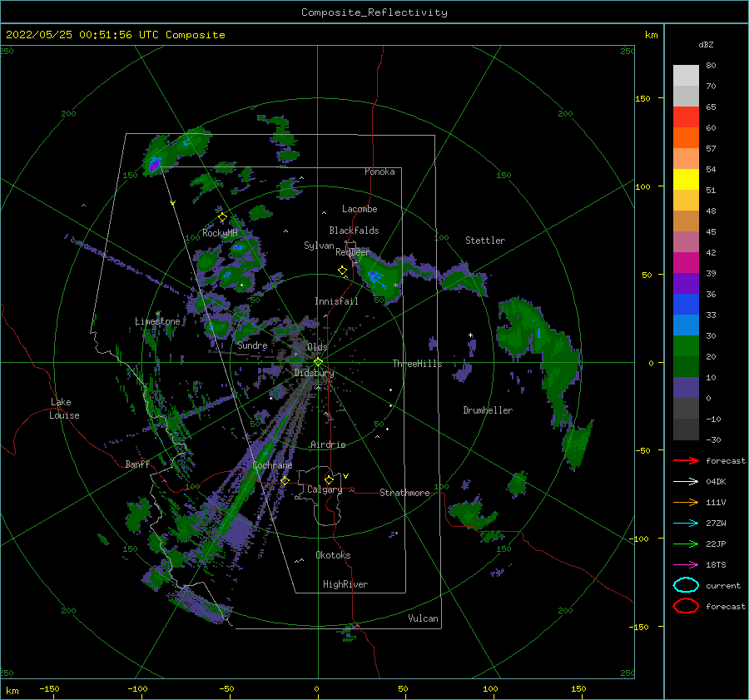The height and width of the screenshot is (700, 749).
Task: Click the yellow diamond marker above Calgary label
Action: tap(329, 479)
